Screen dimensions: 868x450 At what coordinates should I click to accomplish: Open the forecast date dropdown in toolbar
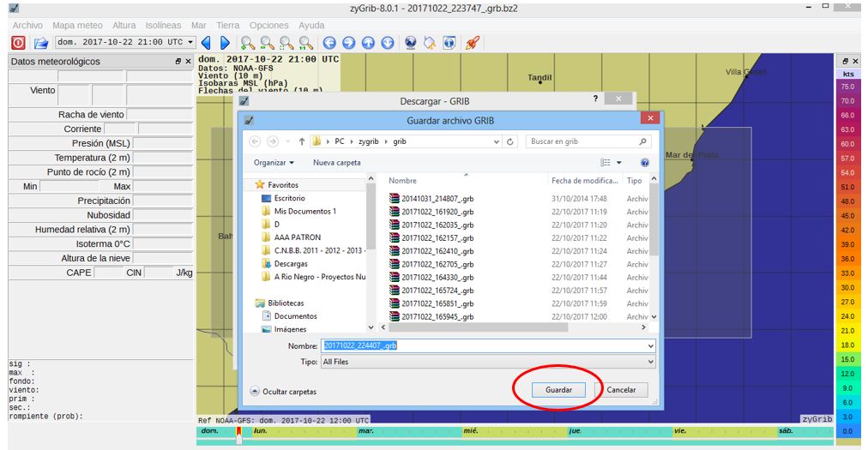click(190, 42)
